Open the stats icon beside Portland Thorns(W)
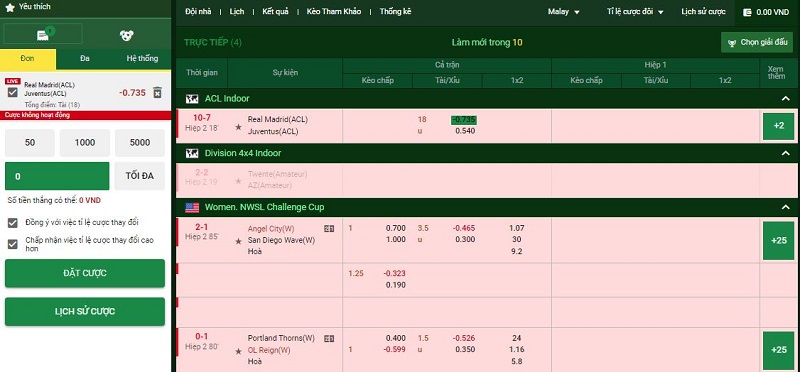The height and width of the screenshot is (372, 800). pyautogui.click(x=329, y=338)
